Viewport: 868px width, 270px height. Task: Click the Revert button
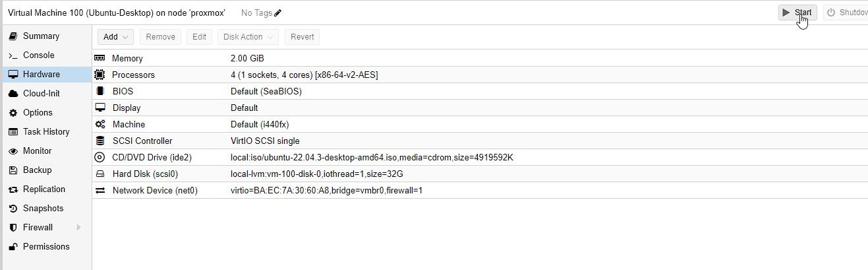(x=303, y=37)
